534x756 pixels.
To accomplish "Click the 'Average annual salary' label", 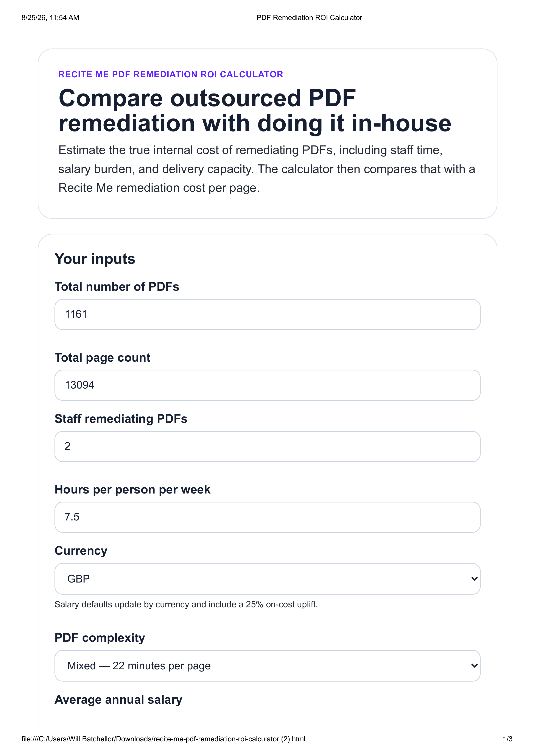I will (118, 700).
